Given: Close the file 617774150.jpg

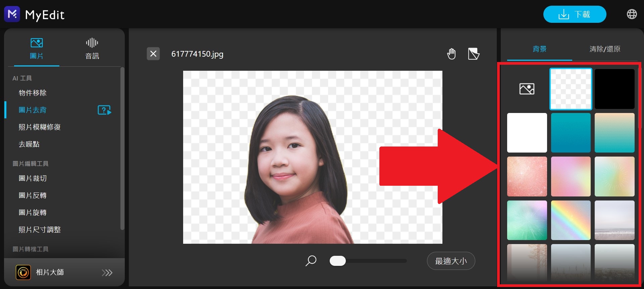Looking at the screenshot, I should tap(153, 54).
